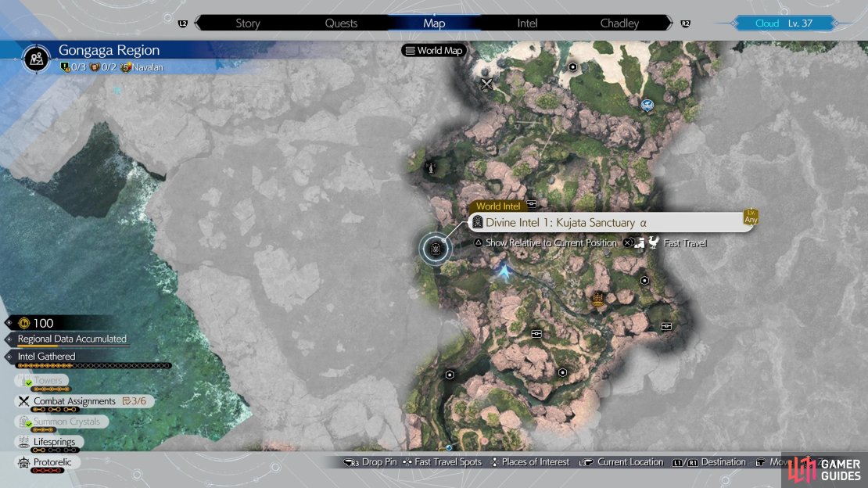The width and height of the screenshot is (868, 488).
Task: Click the Combat Assignments progress pips
Action: tap(55, 409)
